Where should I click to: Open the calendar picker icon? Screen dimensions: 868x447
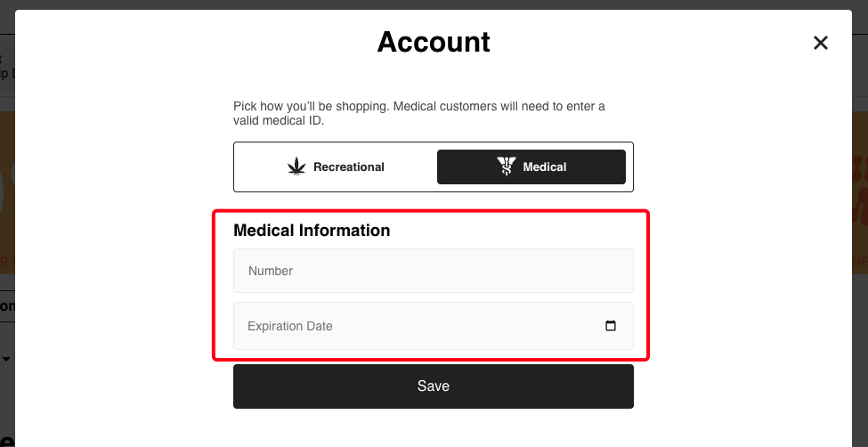(x=611, y=326)
